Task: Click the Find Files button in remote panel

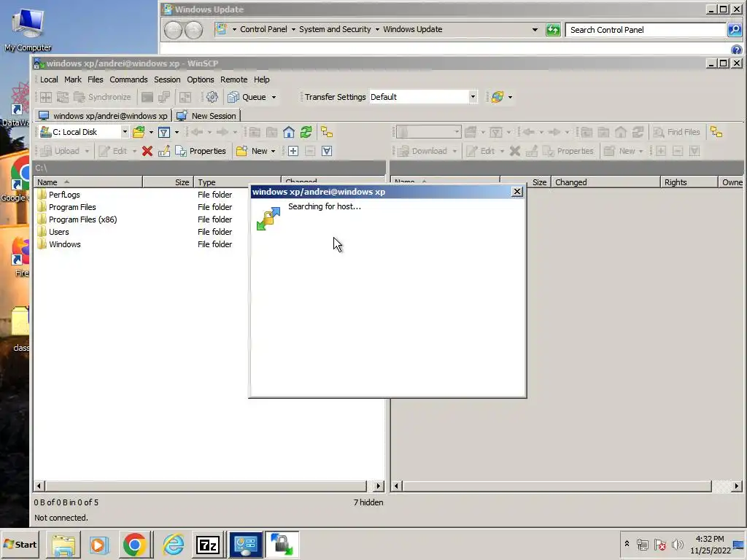Action: coord(676,132)
